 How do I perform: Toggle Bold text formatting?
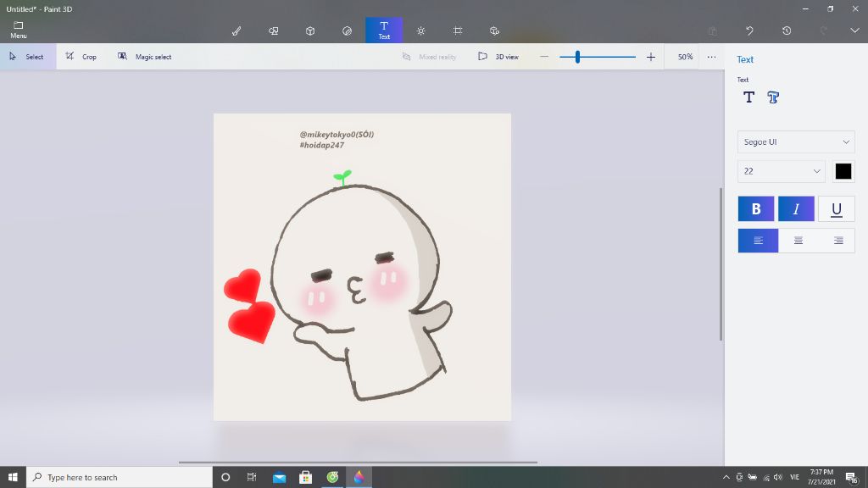(x=756, y=209)
